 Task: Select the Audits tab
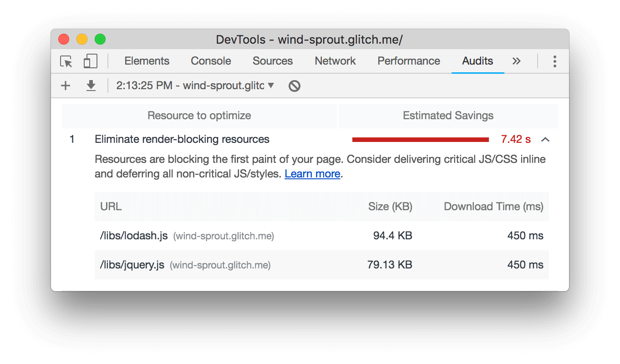[478, 61]
